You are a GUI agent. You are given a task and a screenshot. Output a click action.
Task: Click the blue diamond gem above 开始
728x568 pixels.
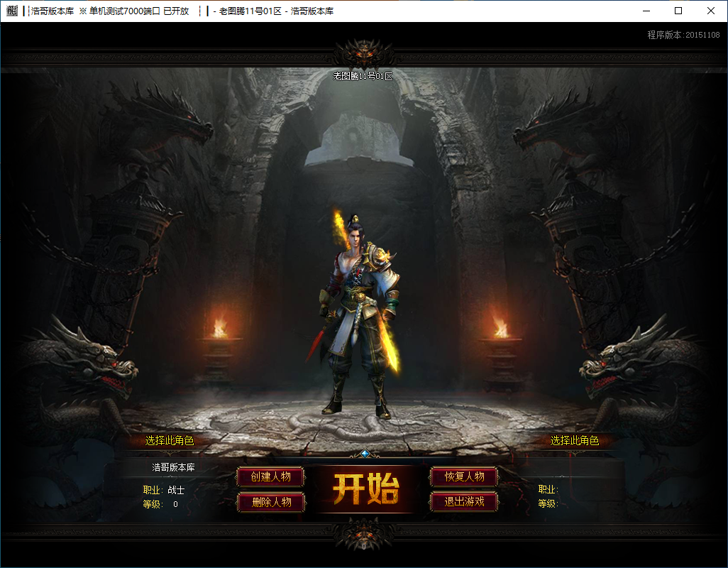pyautogui.click(x=365, y=453)
